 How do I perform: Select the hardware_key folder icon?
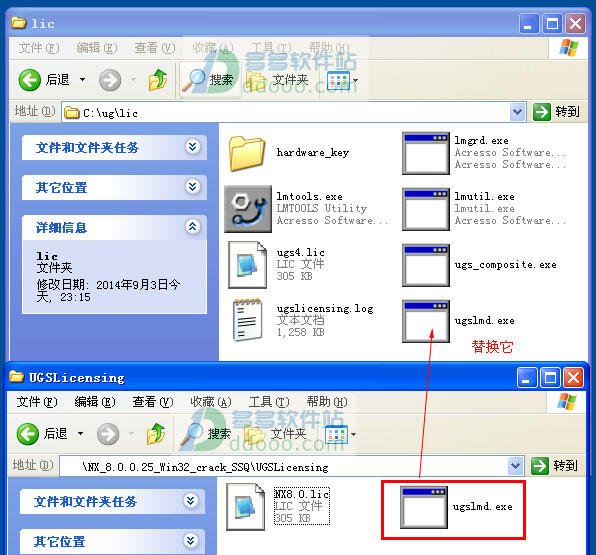(x=247, y=153)
